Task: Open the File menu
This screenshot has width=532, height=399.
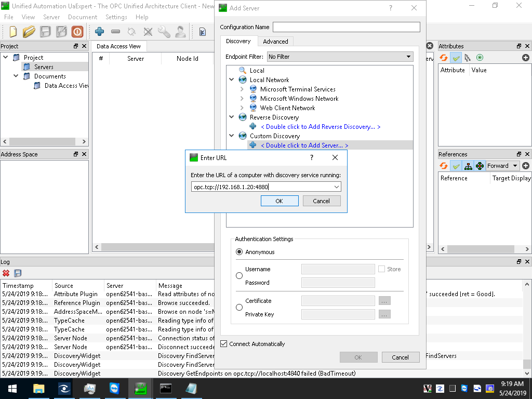Action: pyautogui.click(x=9, y=17)
